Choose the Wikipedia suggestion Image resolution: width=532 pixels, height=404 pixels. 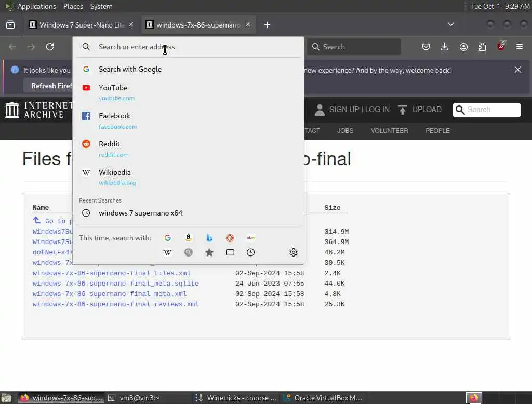tap(188, 177)
